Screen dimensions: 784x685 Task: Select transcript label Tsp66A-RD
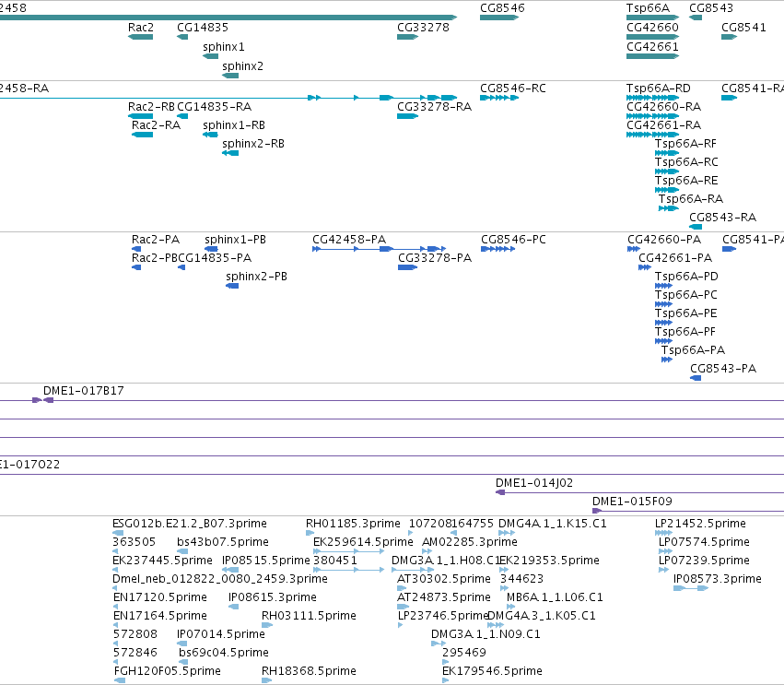[x=659, y=89]
